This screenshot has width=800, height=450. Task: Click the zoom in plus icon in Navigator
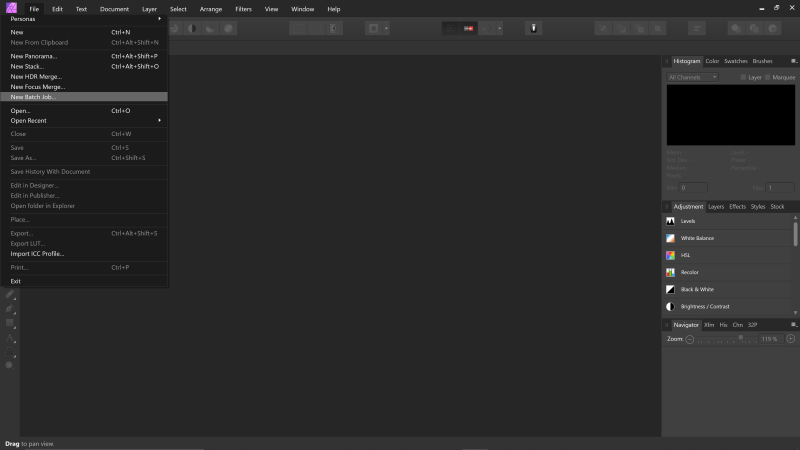tap(791, 339)
